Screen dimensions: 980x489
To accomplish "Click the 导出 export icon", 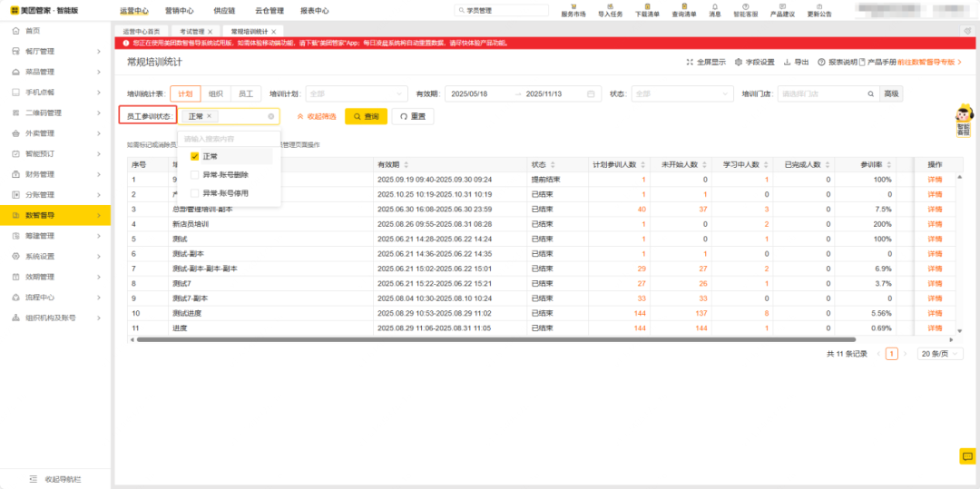I will [x=788, y=63].
